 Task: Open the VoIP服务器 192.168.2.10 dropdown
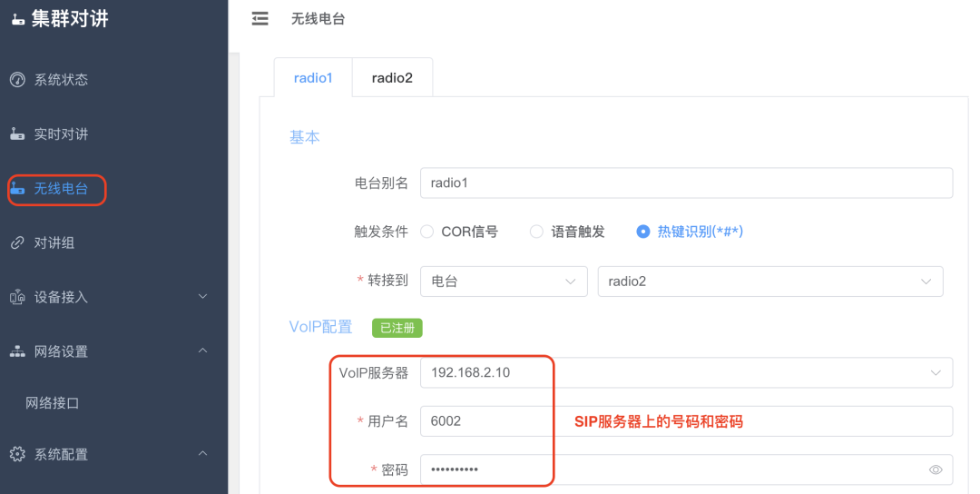point(686,372)
